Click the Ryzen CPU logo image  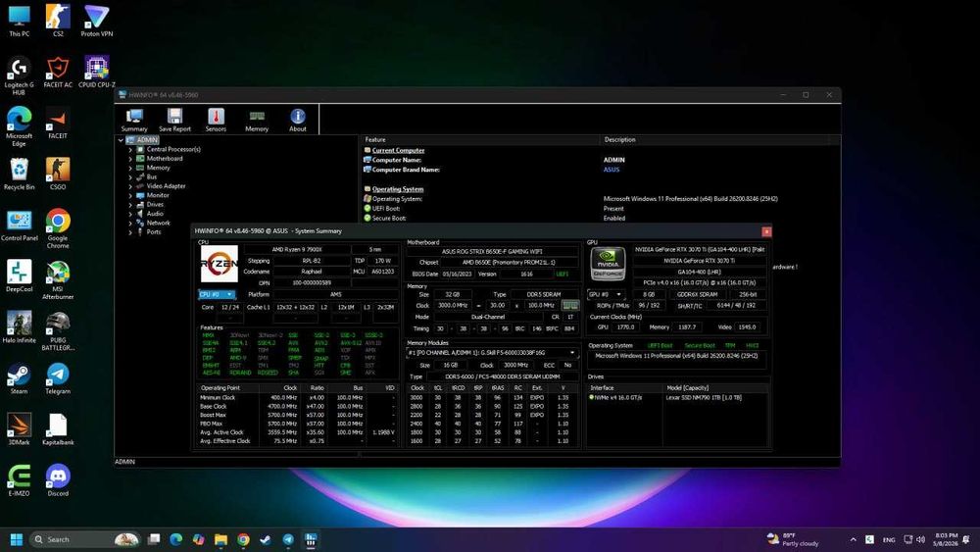coord(219,264)
